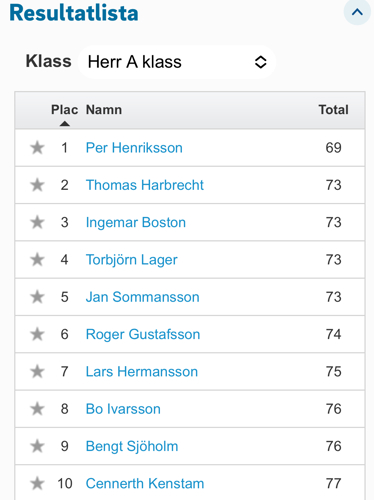Open the Klass dropdown Herr A klass
Image resolution: width=374 pixels, height=500 pixels.
click(177, 62)
